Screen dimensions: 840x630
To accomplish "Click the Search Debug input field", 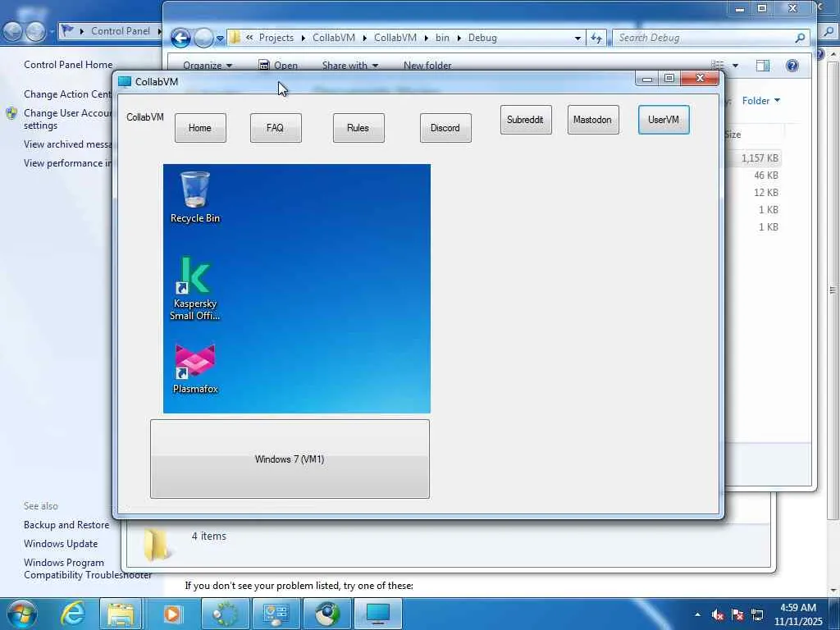I will pos(703,38).
